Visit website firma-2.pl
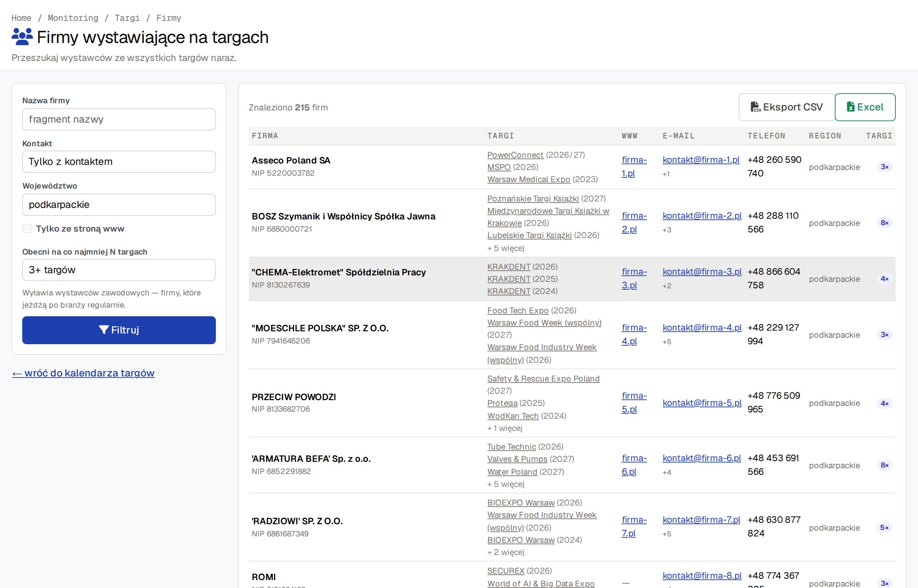 (x=634, y=223)
